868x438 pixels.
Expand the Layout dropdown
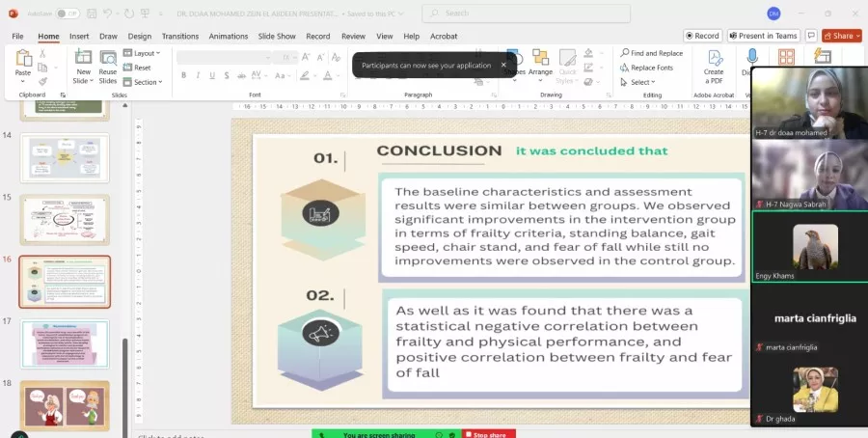(x=147, y=53)
